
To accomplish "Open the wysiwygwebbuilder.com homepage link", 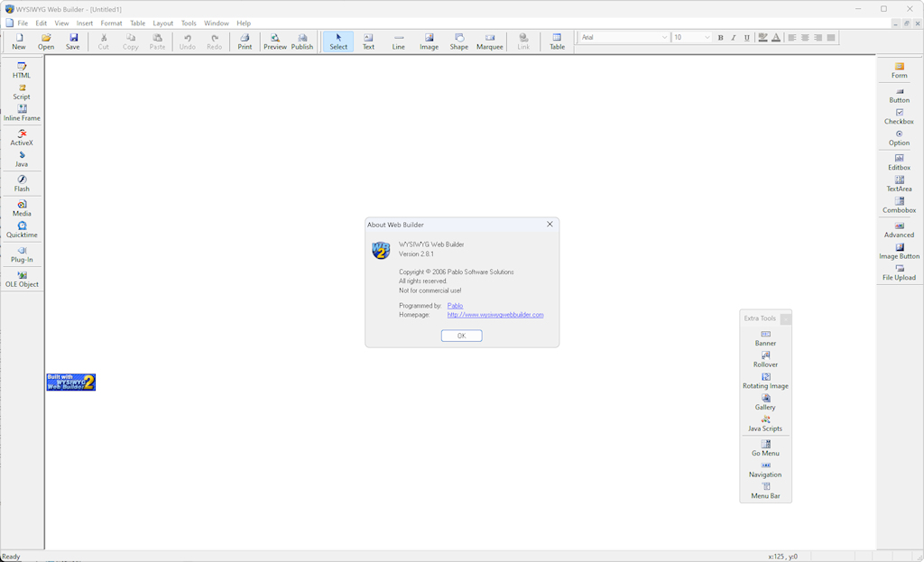I will tap(495, 315).
